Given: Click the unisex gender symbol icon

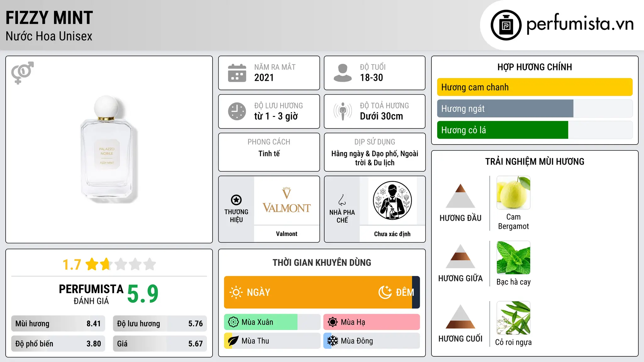Looking at the screenshot, I should click(x=22, y=73).
